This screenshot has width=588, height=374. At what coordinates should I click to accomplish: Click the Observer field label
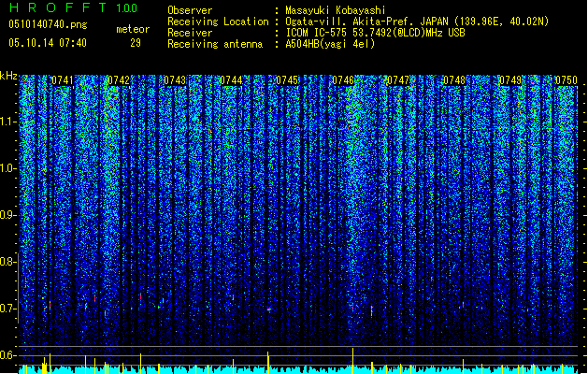(190, 10)
